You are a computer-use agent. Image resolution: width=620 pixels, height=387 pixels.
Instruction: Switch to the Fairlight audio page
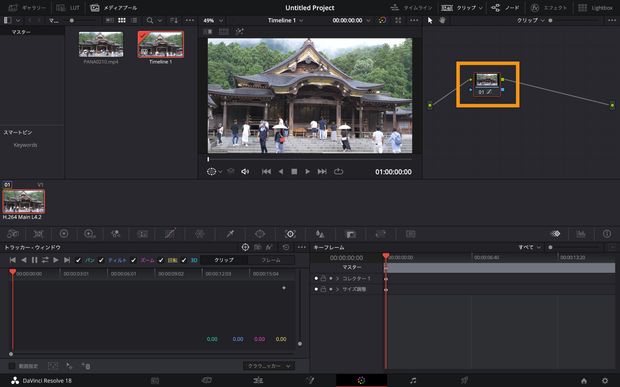coord(413,380)
